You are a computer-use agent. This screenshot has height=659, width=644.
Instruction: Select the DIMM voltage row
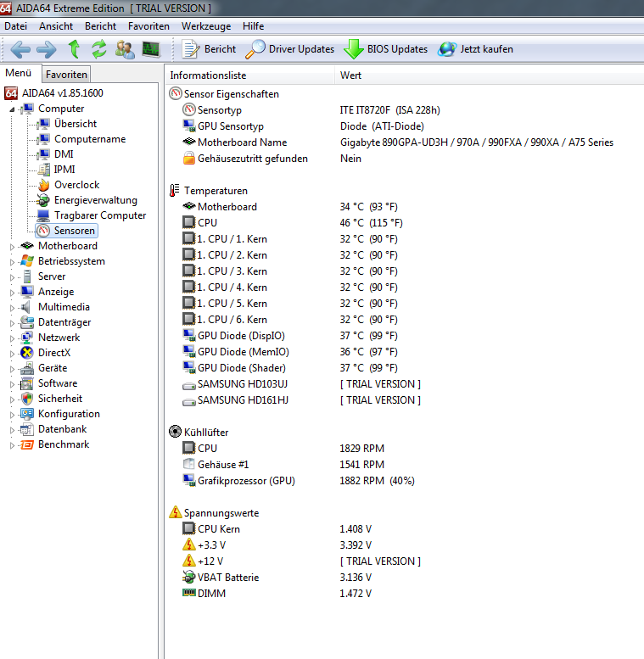click(405, 594)
